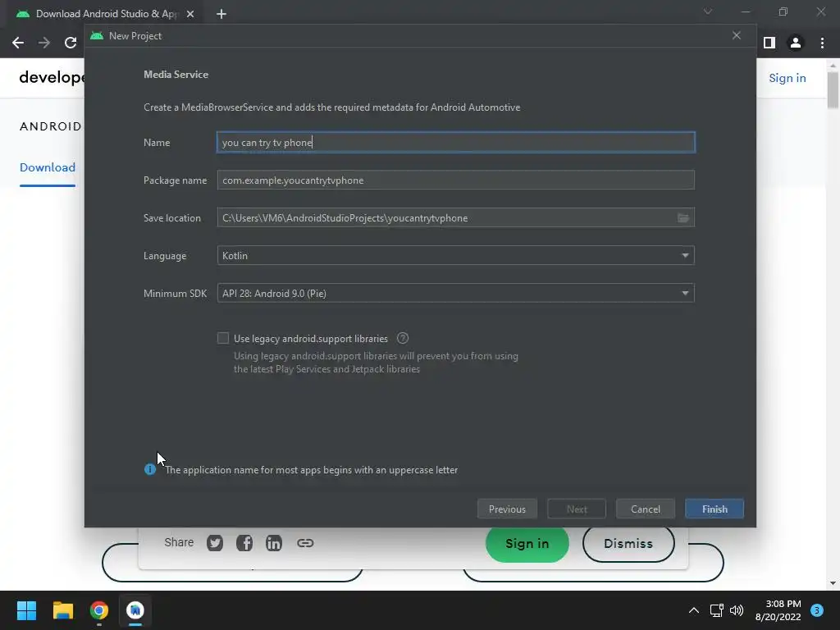Screen dimensions: 840x630
Task: Click into the Package name field
Action: (456, 180)
